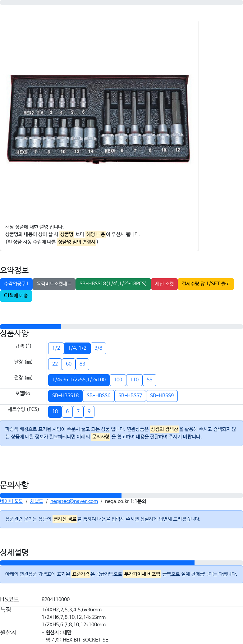The width and height of the screenshot is (243, 644).
Task: Open the 채널톡 chat link
Action: 37,501
